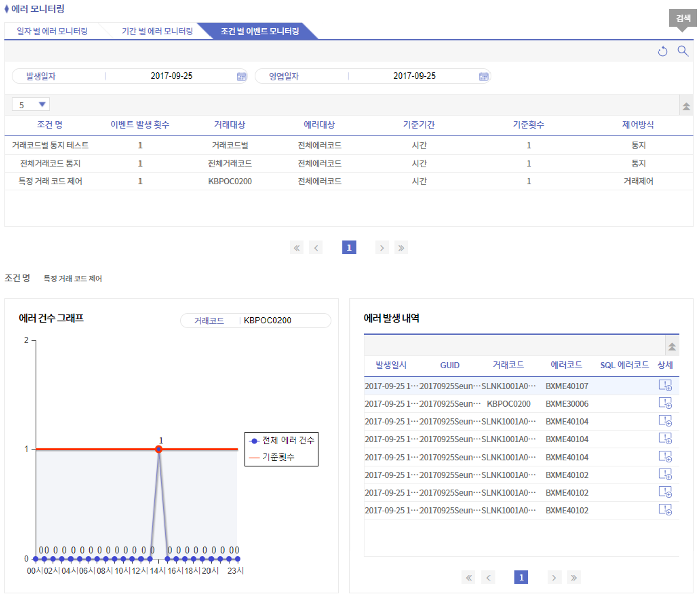Screen dimensions: 700x599
Task: Click the 14시 peak data point on graph
Action: click(x=159, y=449)
